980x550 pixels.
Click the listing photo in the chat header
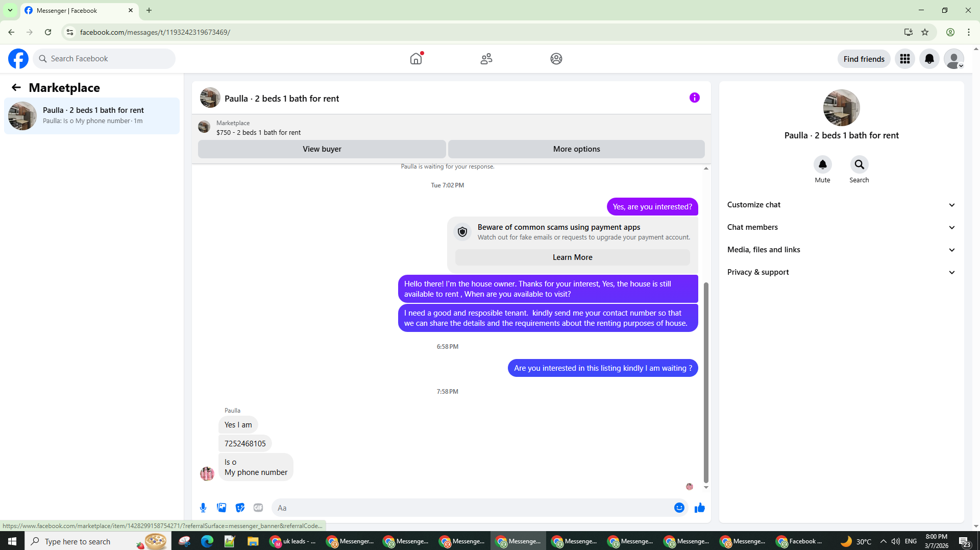click(210, 98)
